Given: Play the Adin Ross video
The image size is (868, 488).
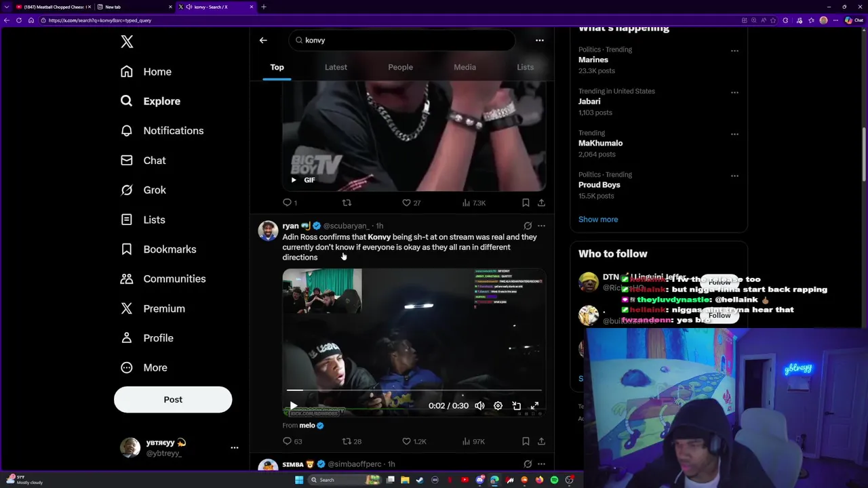Looking at the screenshot, I should point(294,405).
